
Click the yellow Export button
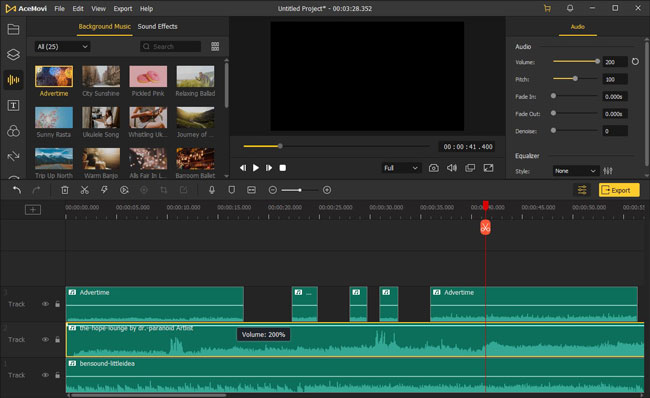click(619, 190)
